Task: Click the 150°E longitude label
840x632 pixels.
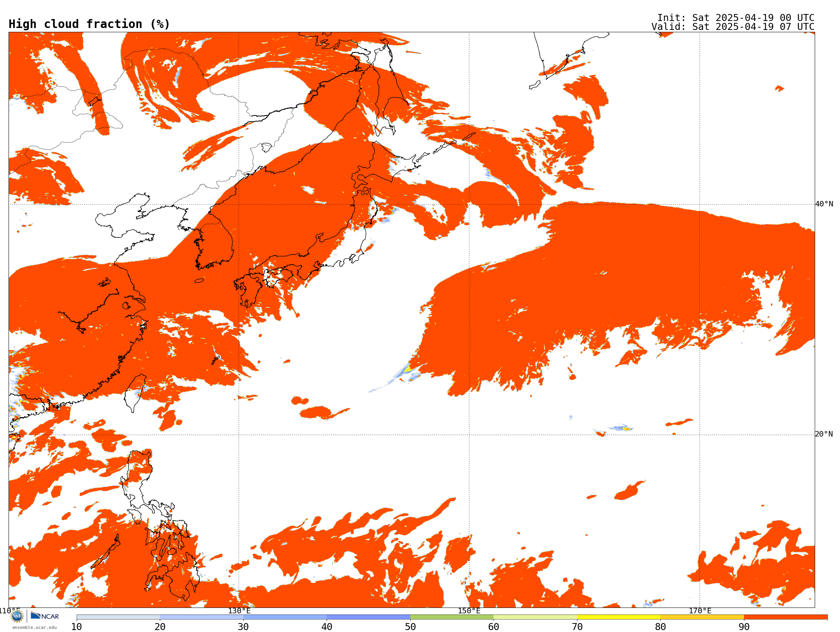Action: [469, 611]
